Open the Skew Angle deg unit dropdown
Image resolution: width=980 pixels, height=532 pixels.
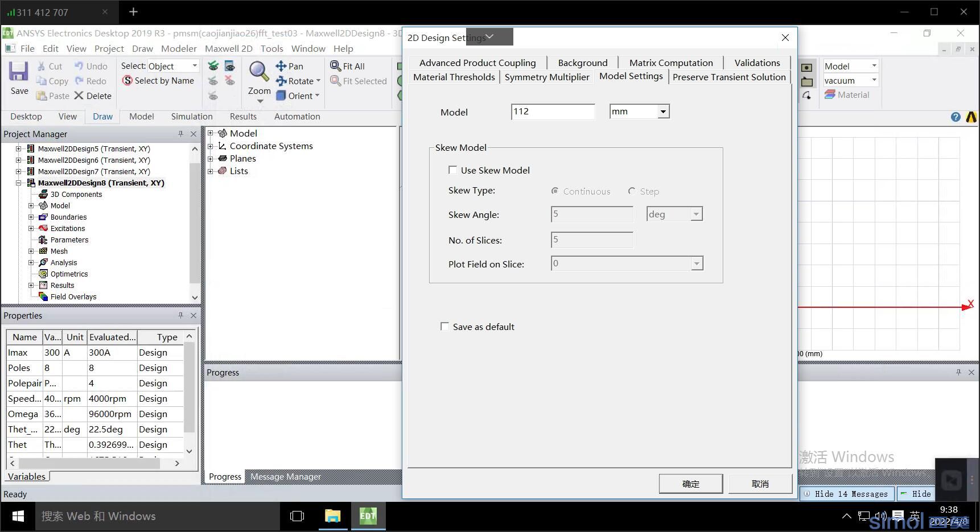point(696,215)
